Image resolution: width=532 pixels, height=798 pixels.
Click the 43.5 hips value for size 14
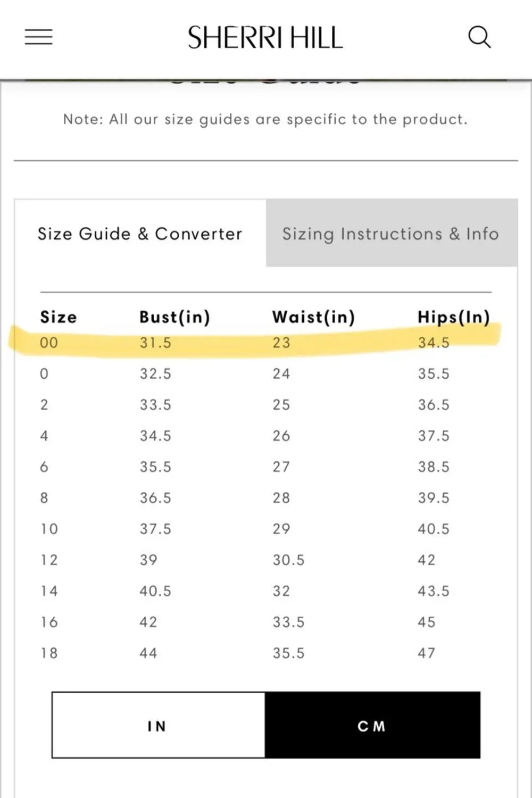[433, 591]
